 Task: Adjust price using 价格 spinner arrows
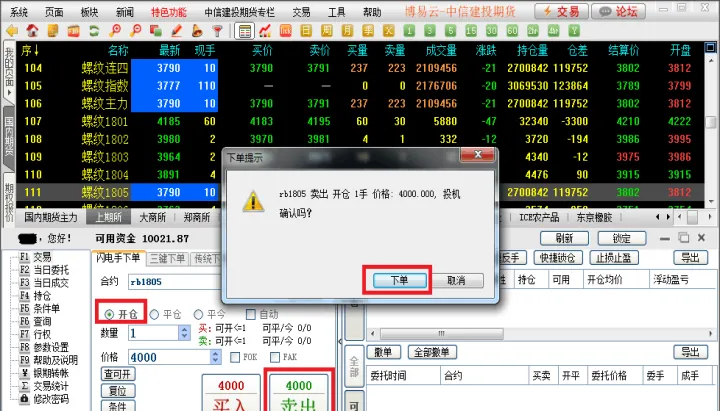215,357
